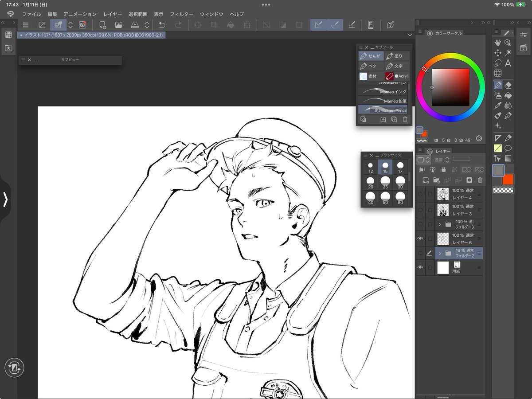Select the Move layer tool
Image resolution: width=532 pixels, height=399 pixels.
tap(498, 53)
